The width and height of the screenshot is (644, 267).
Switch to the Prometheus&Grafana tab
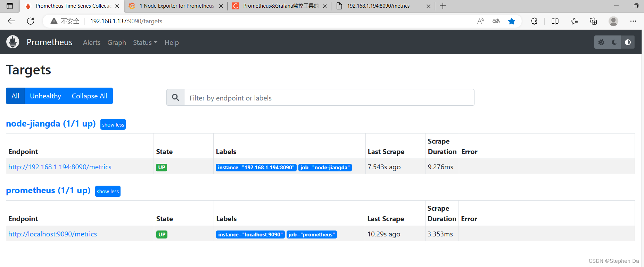[280, 6]
